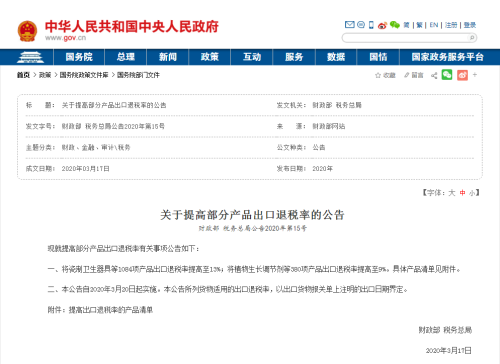The image size is (500, 364).
Task: Open attachment 提高出口退税率的产品清单
Action: 111,310
